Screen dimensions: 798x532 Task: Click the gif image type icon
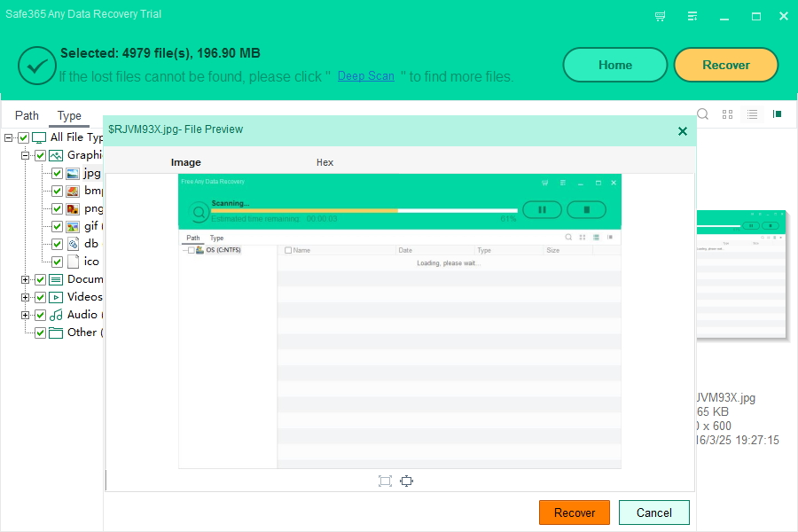(73, 227)
